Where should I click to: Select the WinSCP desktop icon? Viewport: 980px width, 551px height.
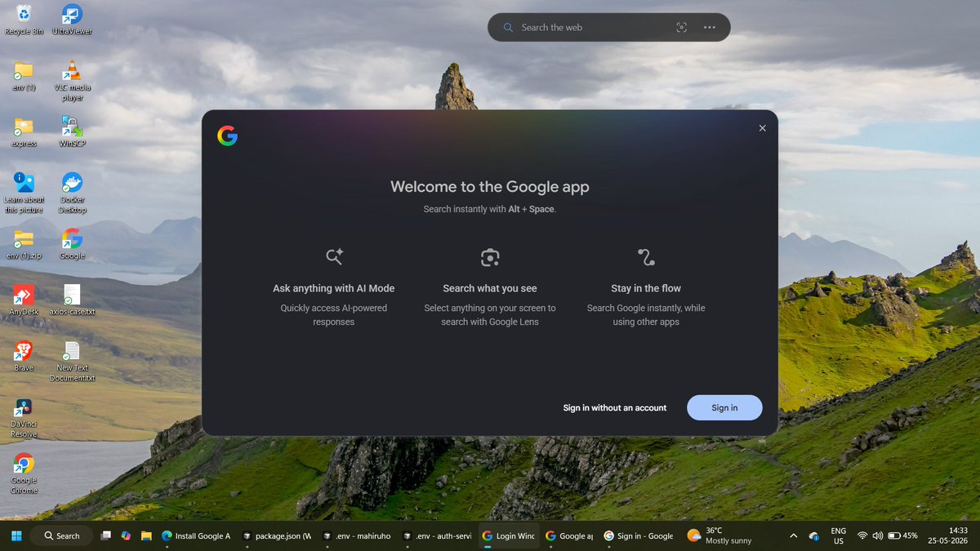pos(72,132)
